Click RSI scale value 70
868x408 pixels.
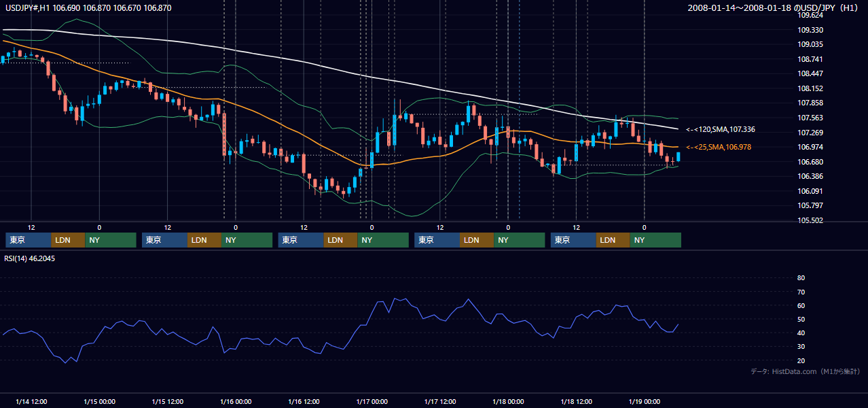coord(801,292)
